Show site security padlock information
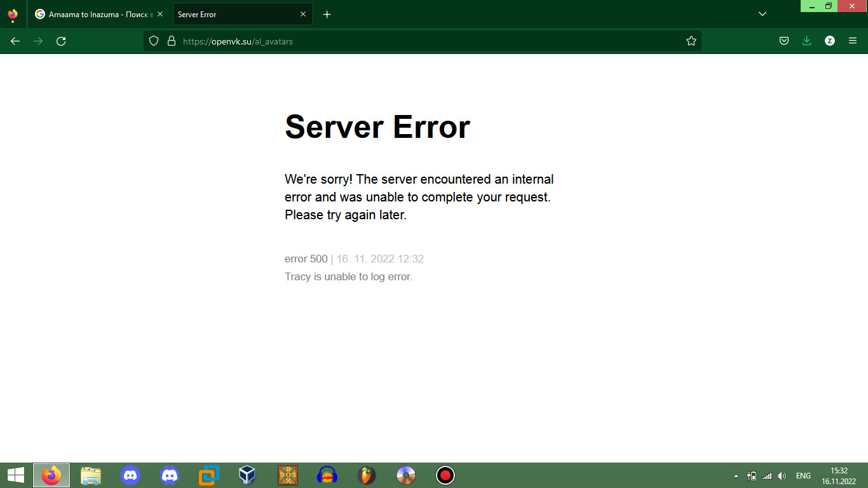Viewport: 868px width, 488px height. 171,41
